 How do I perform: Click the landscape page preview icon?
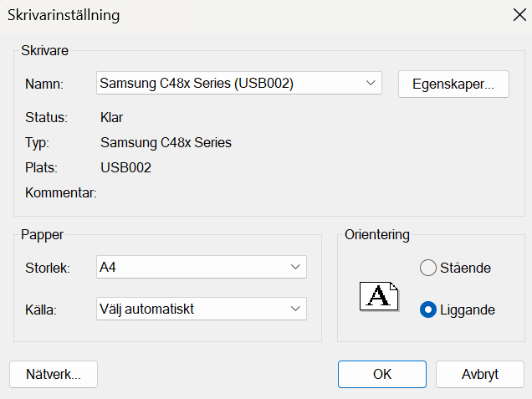click(379, 296)
